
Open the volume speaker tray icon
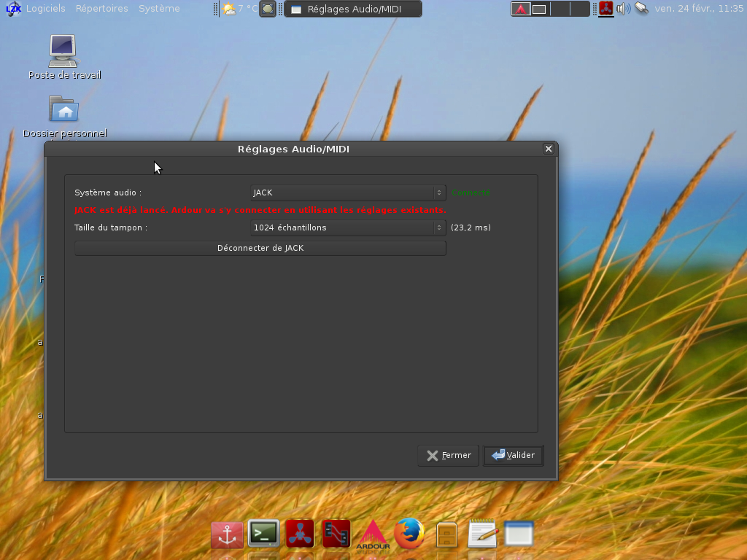tap(623, 9)
